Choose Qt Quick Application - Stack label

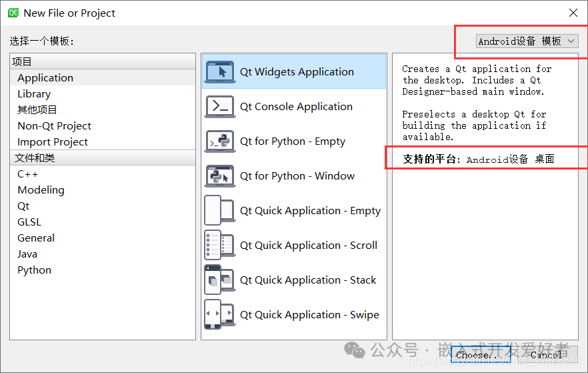308,280
